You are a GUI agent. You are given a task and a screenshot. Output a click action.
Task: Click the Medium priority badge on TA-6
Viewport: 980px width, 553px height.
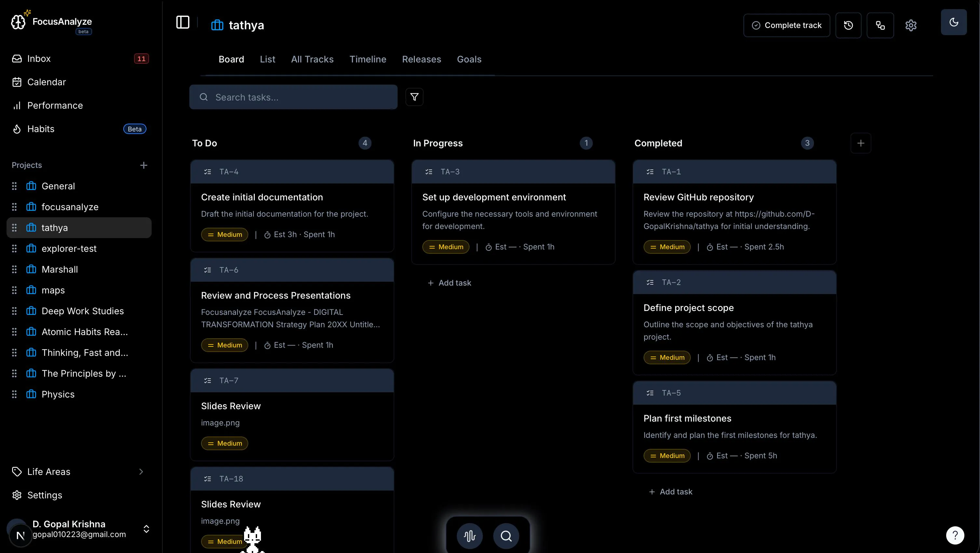(225, 345)
